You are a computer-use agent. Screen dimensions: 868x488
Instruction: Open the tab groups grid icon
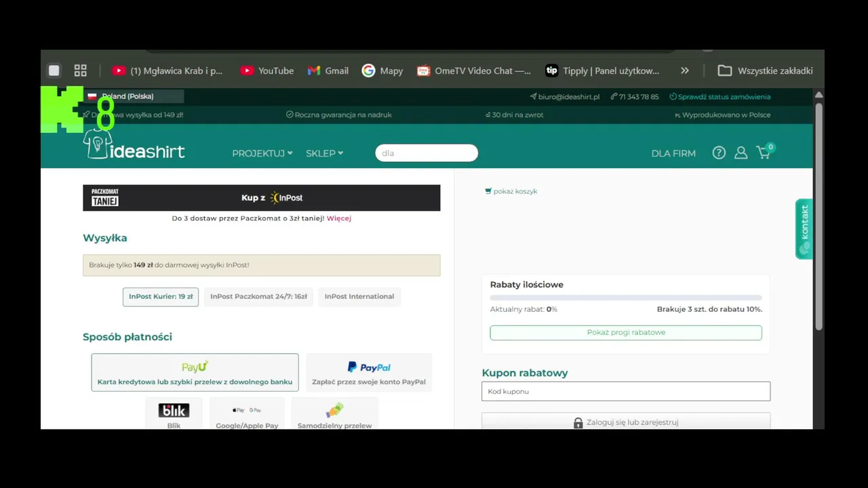tap(80, 70)
